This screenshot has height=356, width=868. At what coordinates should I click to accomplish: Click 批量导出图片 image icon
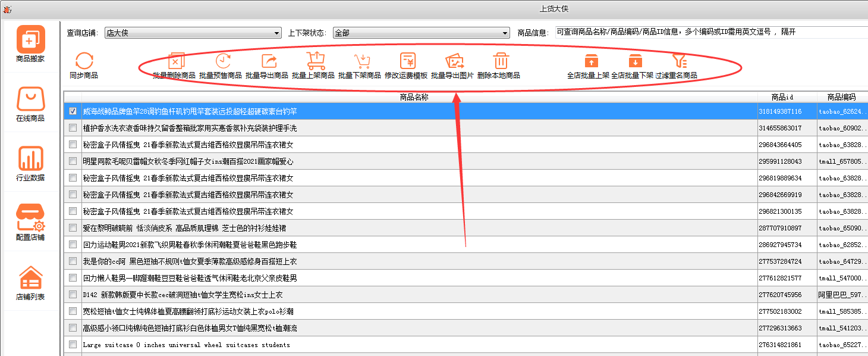[x=455, y=61]
